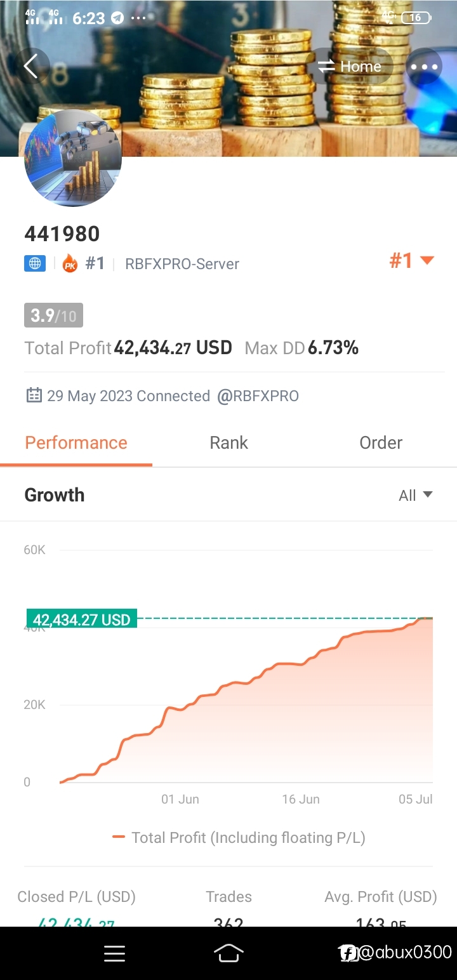Screen dimensions: 457x980
Task: Tap the calendar icon beside connection date
Action: tap(34, 395)
